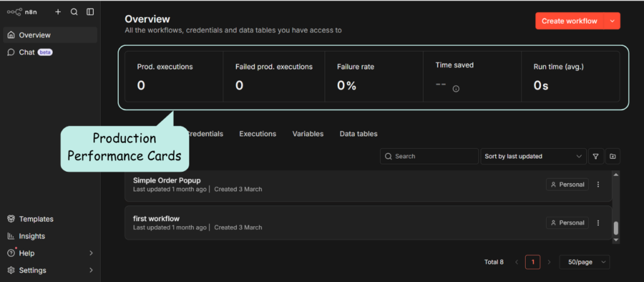Open the Sort by last updated dropdown
The image size is (644, 282).
[x=532, y=156]
